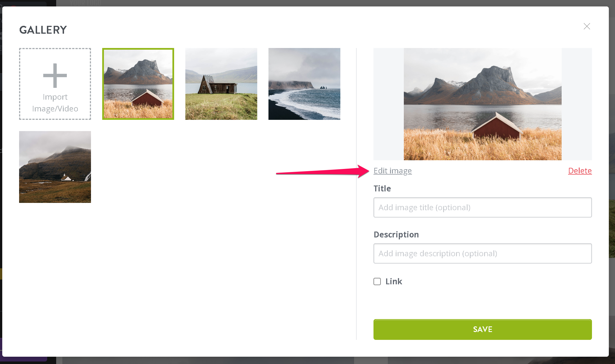
Task: Select the foggy hillside church thumbnail
Action: click(x=55, y=167)
